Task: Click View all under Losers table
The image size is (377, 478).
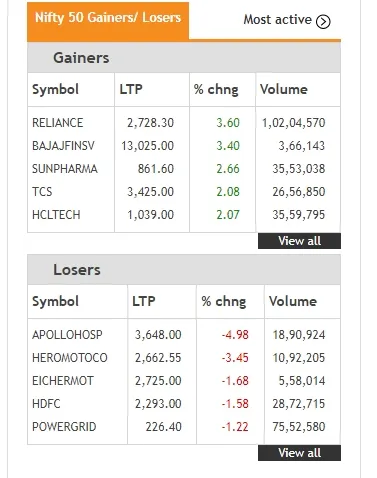Action: [x=299, y=453]
